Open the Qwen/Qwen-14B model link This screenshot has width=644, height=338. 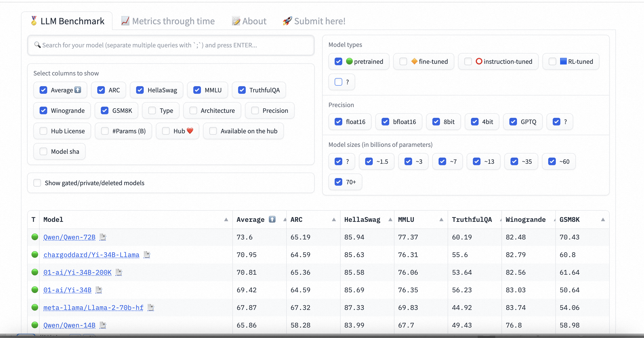pyautogui.click(x=70, y=325)
